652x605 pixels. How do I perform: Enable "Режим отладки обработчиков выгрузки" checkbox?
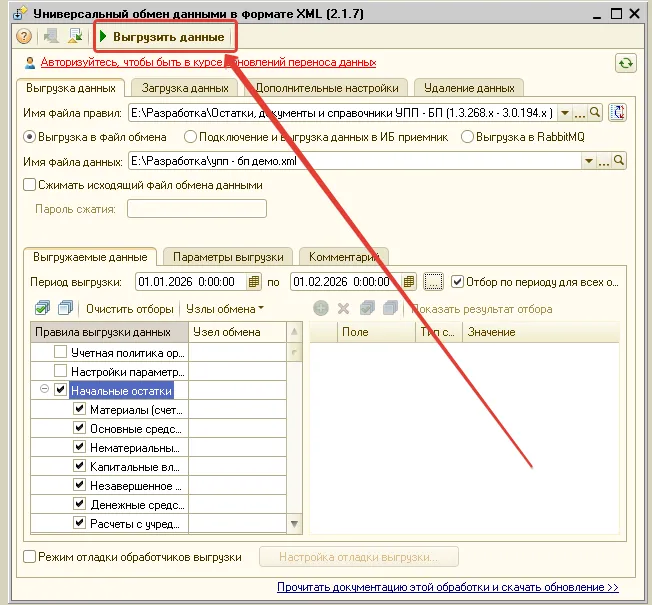point(29,556)
